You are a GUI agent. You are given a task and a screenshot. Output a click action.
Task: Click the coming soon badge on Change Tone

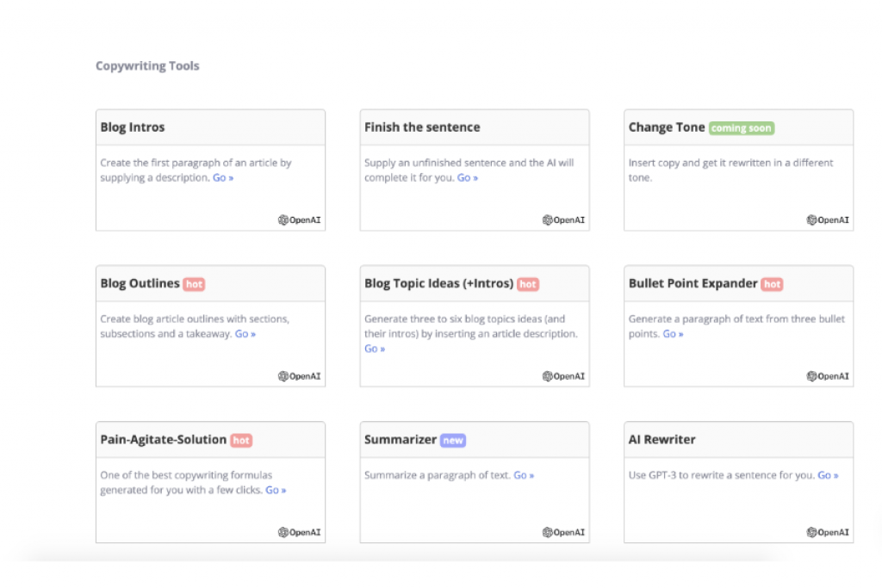[x=740, y=127]
